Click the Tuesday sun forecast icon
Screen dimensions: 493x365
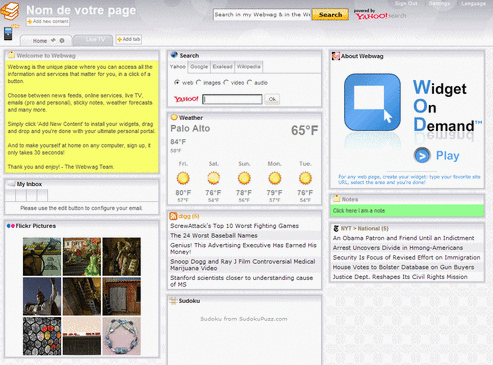coord(305,178)
